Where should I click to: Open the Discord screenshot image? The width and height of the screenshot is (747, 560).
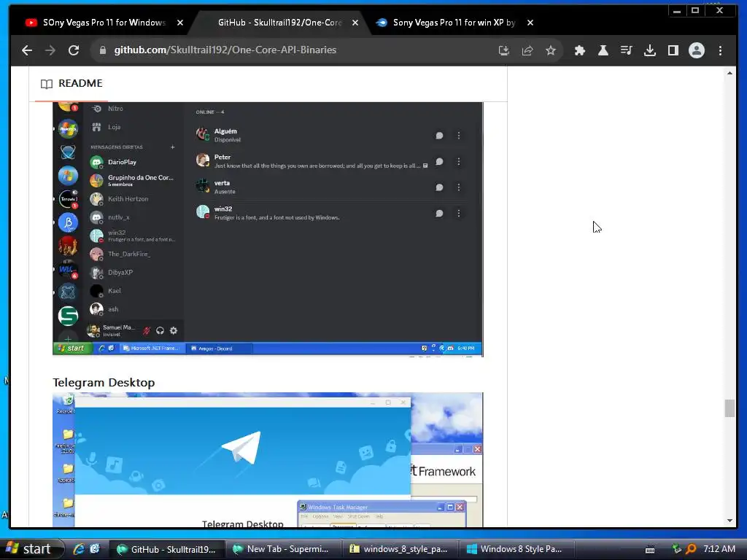(268, 229)
